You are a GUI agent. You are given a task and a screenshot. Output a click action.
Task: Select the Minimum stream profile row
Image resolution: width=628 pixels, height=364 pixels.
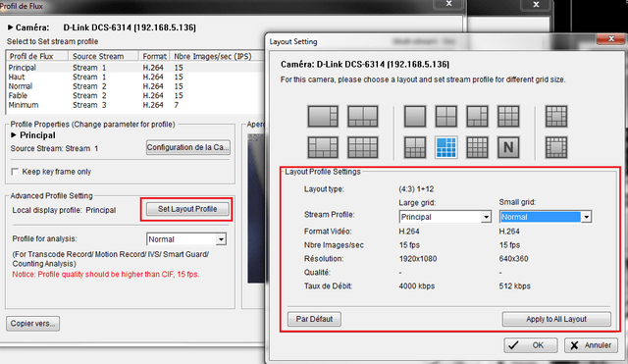(x=134, y=105)
